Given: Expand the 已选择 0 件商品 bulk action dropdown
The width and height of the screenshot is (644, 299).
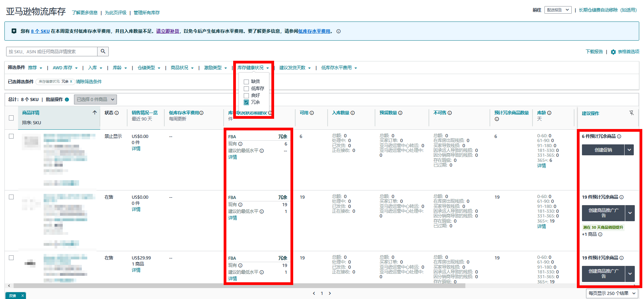Looking at the screenshot, I should coord(95,100).
